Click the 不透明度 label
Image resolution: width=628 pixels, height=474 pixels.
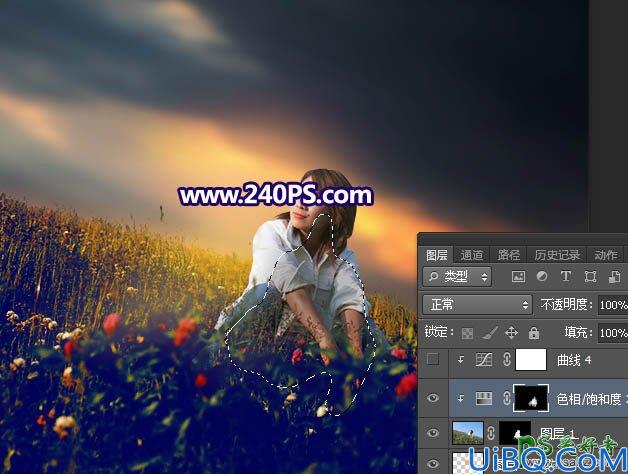point(566,305)
